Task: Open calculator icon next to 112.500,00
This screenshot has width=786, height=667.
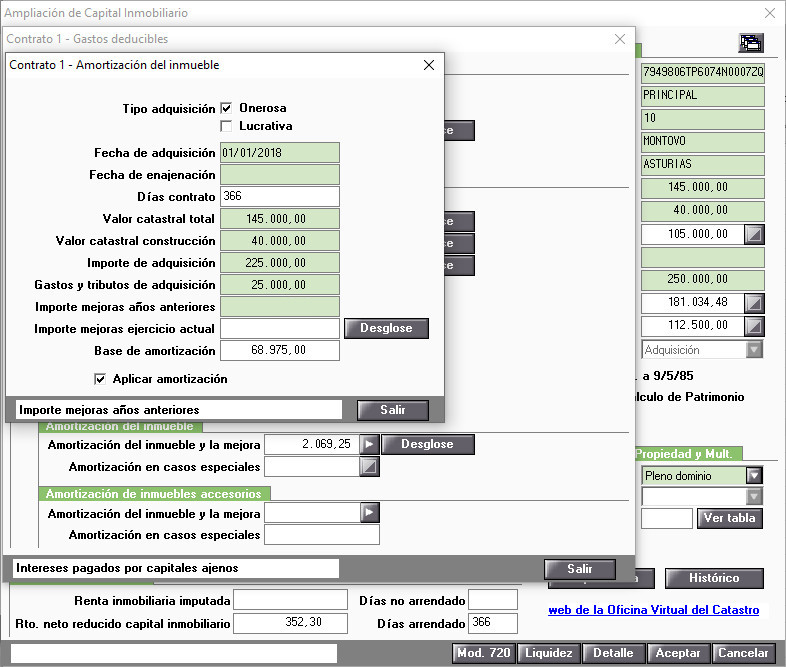Action: pos(754,326)
